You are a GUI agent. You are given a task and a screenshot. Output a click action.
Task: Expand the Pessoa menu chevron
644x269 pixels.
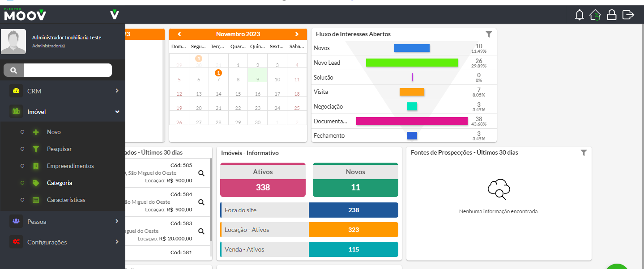(x=117, y=221)
